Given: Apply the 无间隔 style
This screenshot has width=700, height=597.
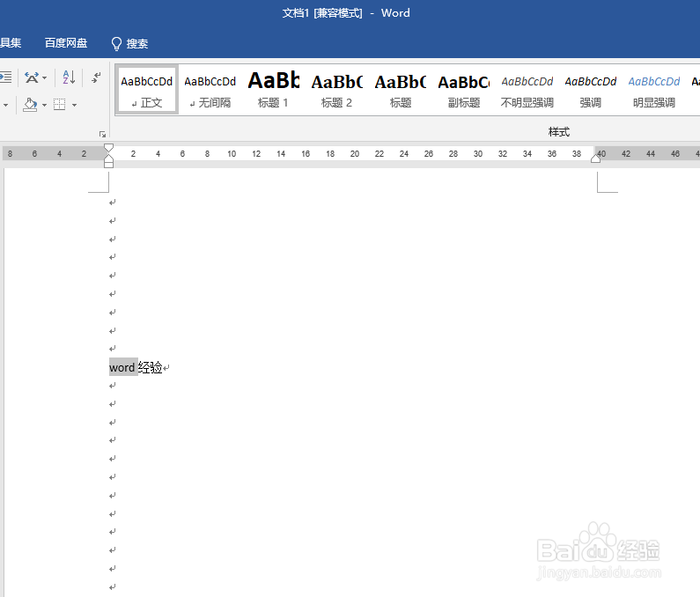Looking at the screenshot, I should pyautogui.click(x=210, y=91).
